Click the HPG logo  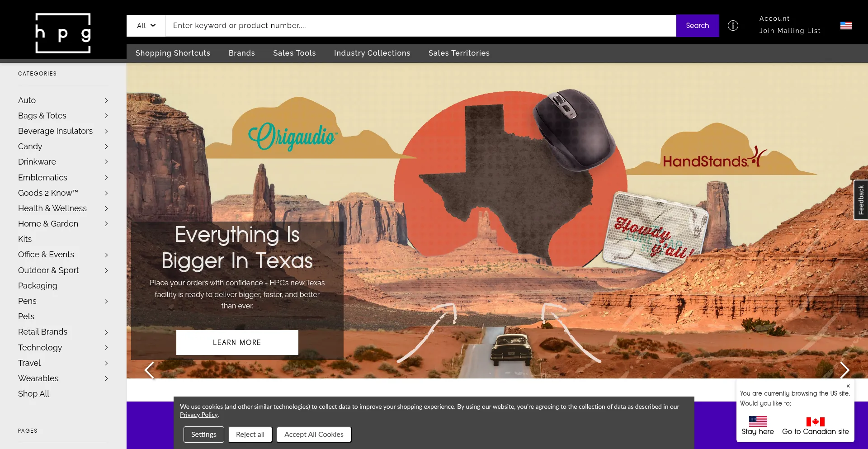[63, 33]
